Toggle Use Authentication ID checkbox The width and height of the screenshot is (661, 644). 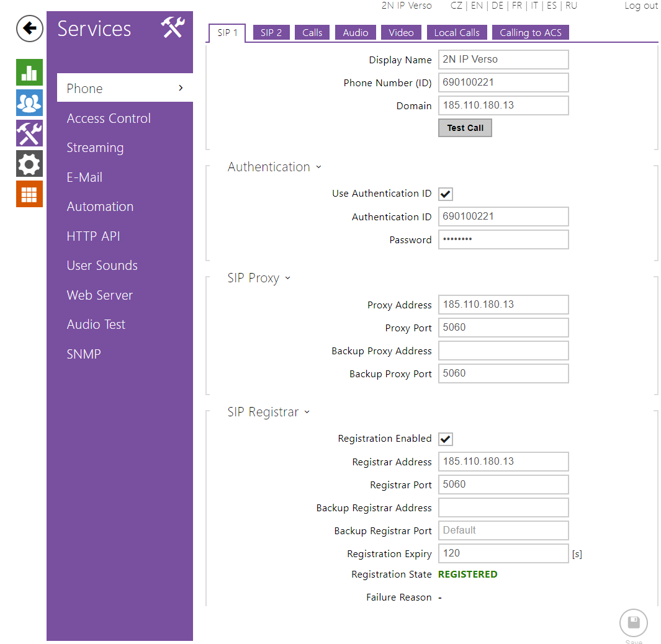point(446,194)
